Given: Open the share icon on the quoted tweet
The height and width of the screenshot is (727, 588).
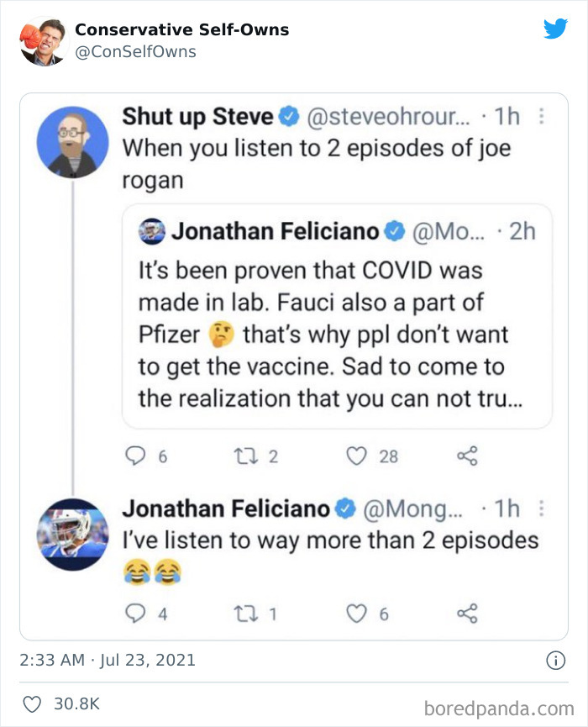Looking at the screenshot, I should 466,456.
